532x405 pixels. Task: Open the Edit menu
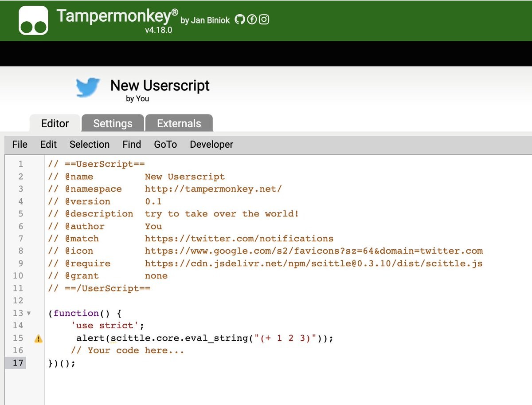[x=48, y=144]
